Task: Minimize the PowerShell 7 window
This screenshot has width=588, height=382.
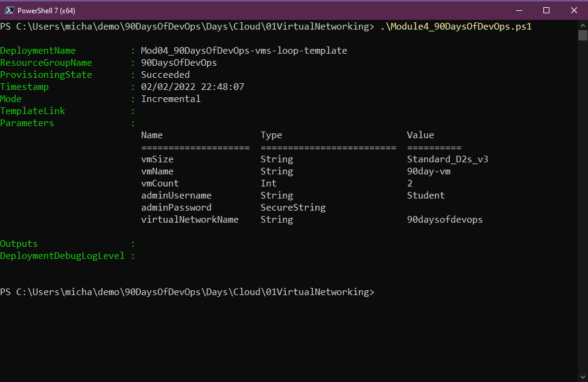Action: pos(518,10)
